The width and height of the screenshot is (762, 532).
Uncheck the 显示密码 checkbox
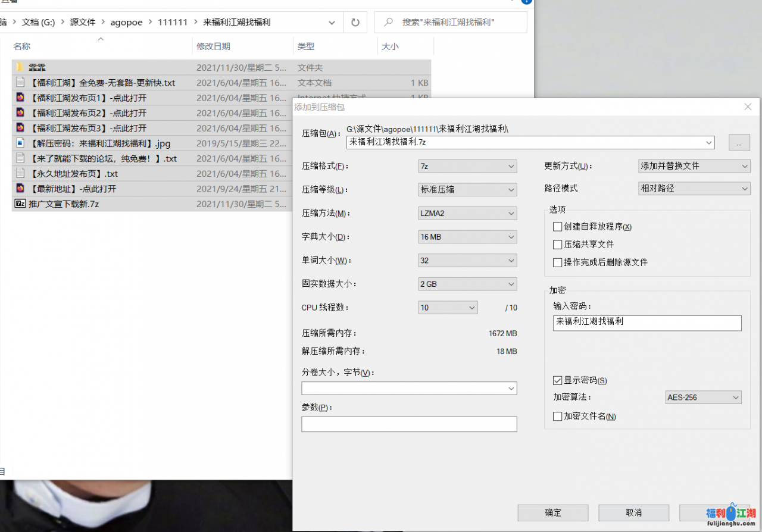point(557,380)
